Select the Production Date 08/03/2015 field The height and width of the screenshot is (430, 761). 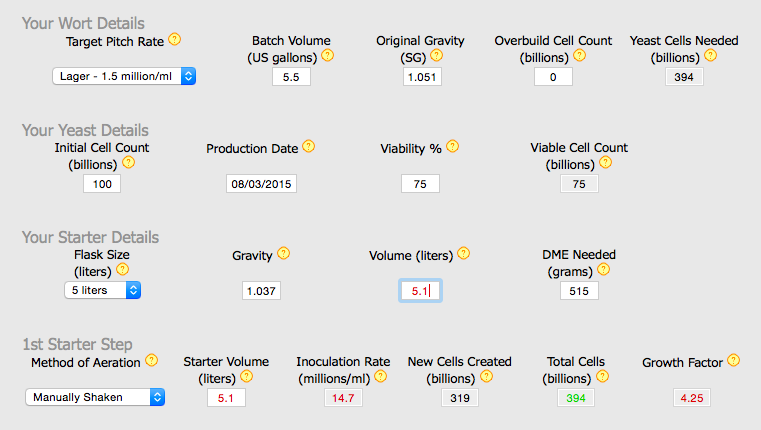point(261,184)
